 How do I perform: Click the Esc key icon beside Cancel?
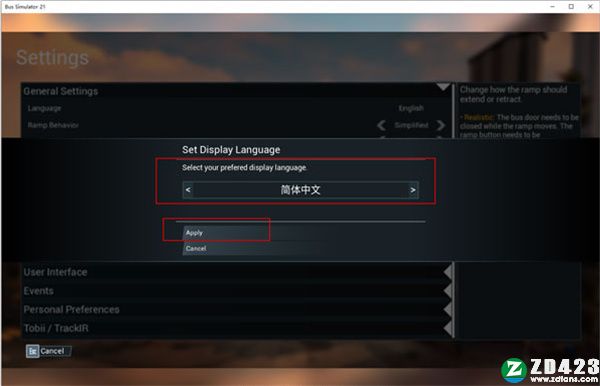click(x=33, y=351)
